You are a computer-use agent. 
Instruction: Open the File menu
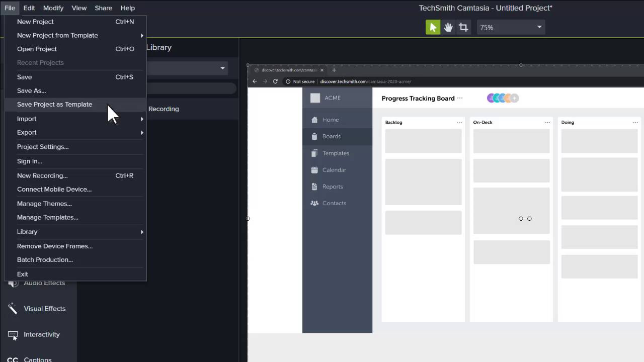click(x=10, y=8)
